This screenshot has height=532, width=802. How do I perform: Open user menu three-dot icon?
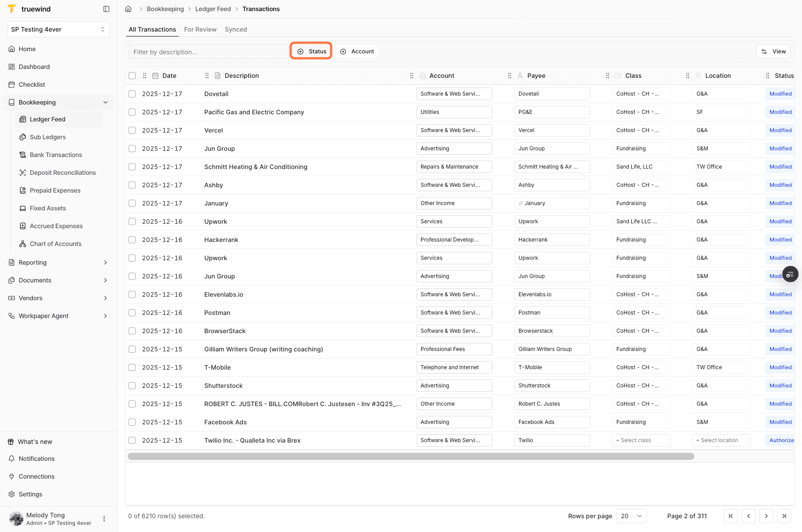(104, 519)
